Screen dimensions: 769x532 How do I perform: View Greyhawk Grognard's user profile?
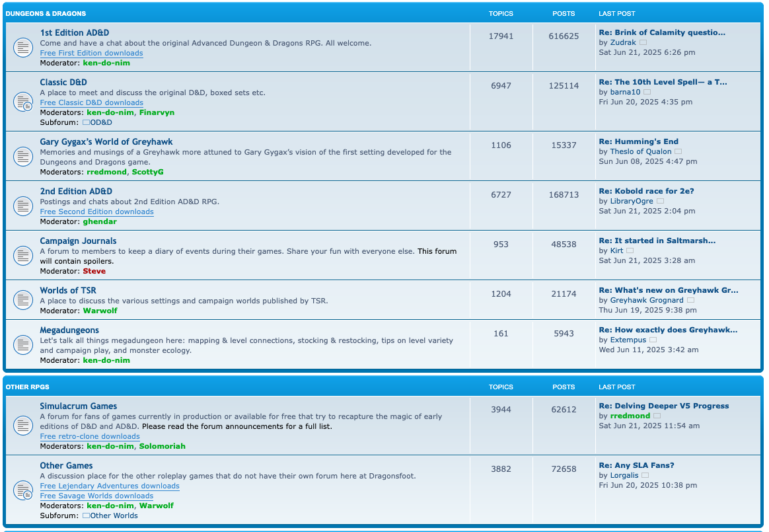point(647,300)
